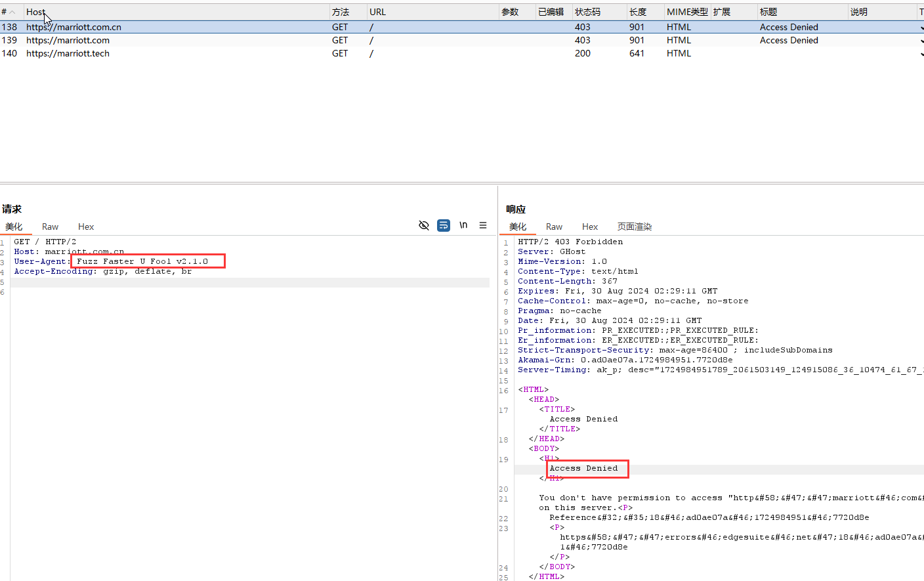The height and width of the screenshot is (581, 924).
Task: Sort by the MIME类型 column header
Action: 687,12
